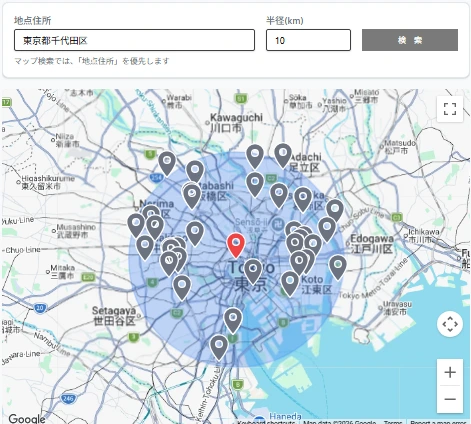Click the Ichikawa 市川市 map label

click(x=424, y=235)
